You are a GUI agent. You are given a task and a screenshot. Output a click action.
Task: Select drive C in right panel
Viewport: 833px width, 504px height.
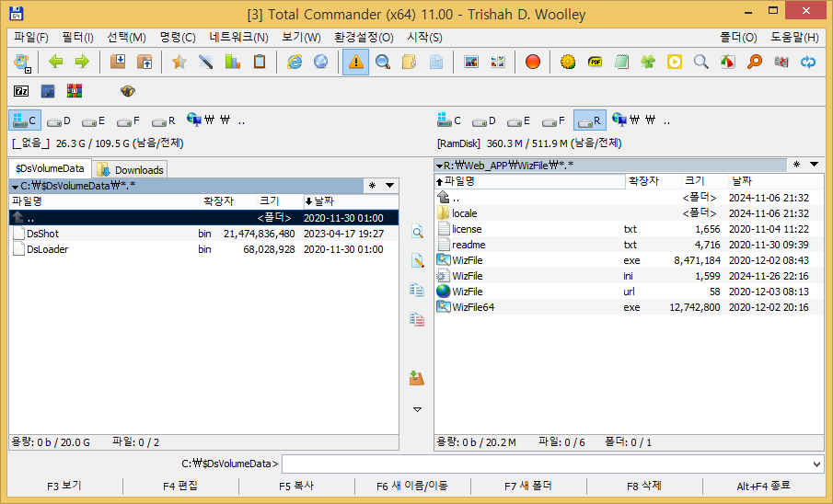449,120
